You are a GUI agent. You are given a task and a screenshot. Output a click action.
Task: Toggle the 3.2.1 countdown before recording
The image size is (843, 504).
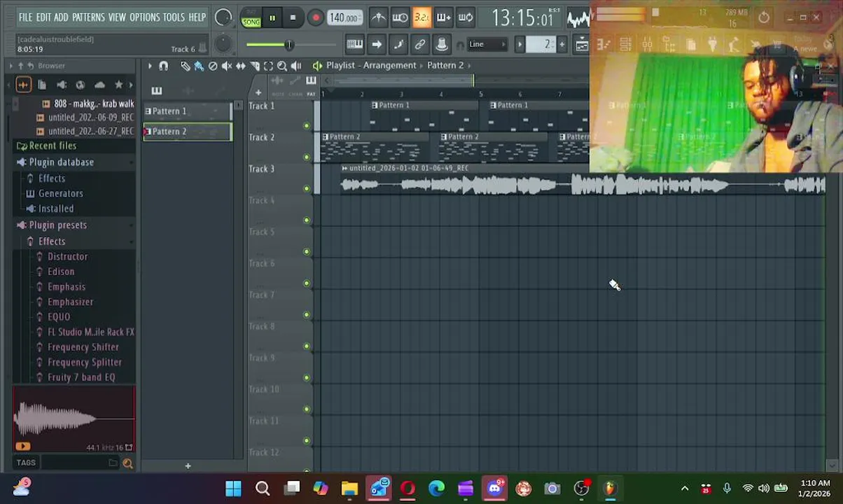[421, 17]
